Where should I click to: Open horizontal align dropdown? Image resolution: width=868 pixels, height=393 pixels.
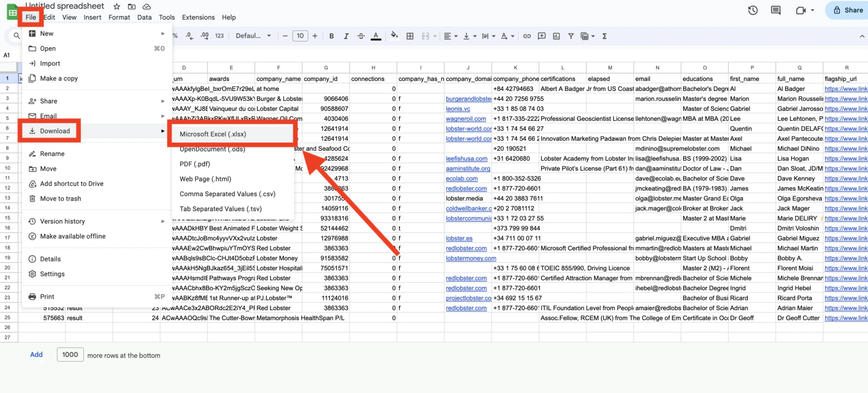click(450, 36)
